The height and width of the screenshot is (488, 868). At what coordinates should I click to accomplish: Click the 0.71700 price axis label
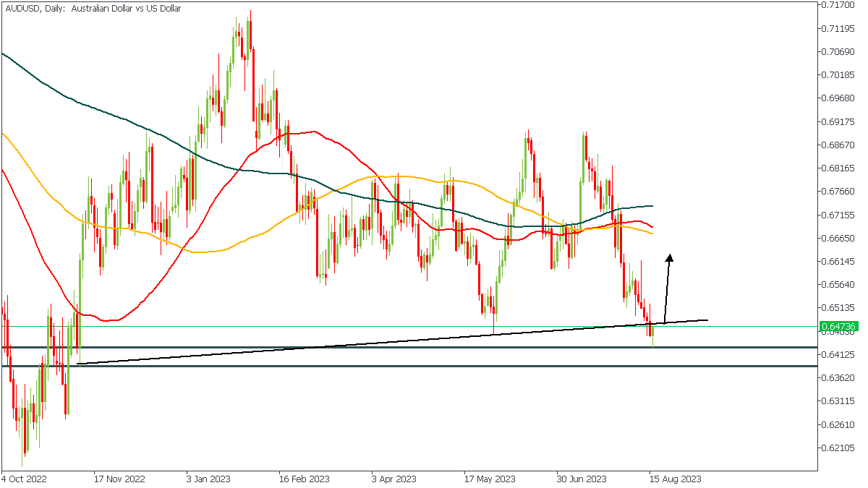(838, 5)
